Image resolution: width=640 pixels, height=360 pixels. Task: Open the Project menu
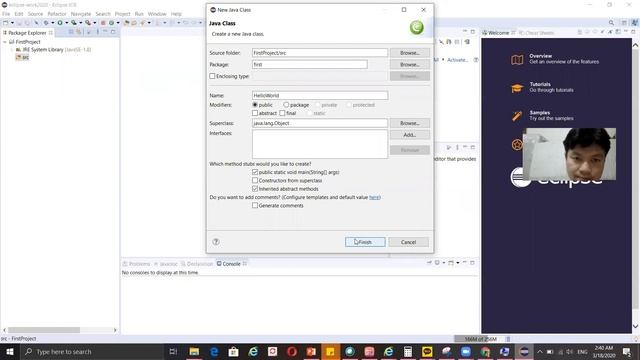coord(122,14)
